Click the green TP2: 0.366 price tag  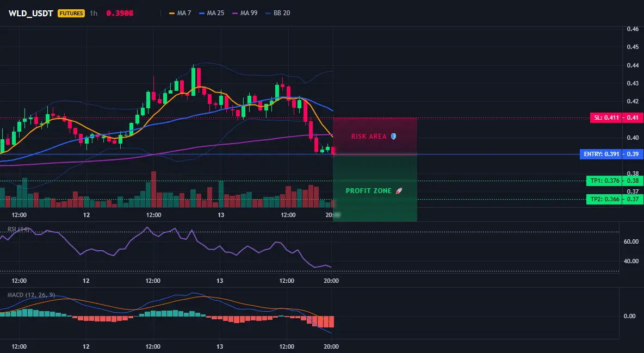tap(604, 199)
